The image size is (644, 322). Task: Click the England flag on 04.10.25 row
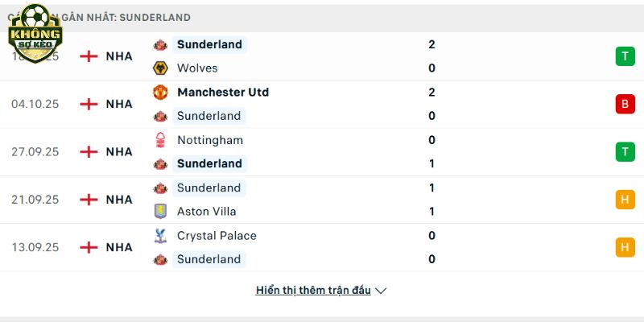click(89, 104)
